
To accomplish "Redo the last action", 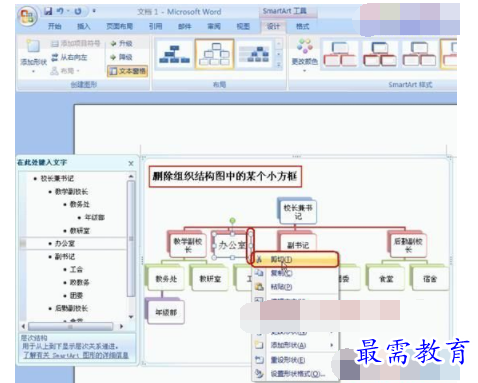I will (x=78, y=11).
